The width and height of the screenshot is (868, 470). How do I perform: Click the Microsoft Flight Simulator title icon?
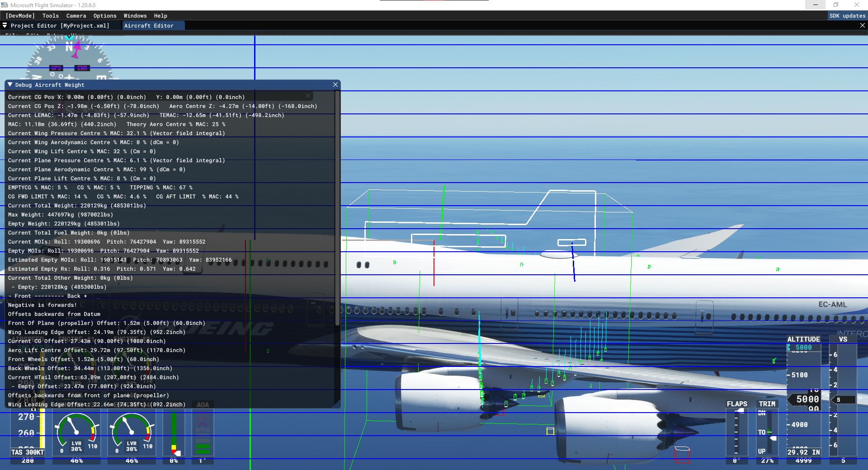[x=5, y=5]
